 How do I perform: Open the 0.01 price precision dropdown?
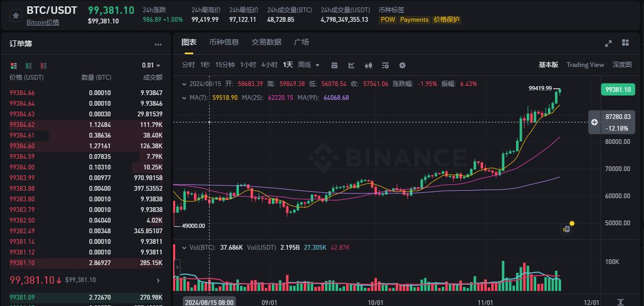click(151, 65)
